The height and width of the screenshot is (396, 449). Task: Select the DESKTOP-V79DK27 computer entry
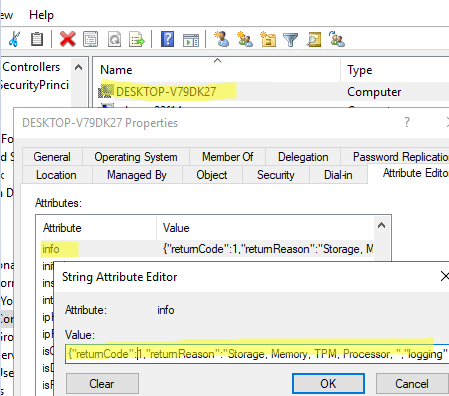coord(166,91)
